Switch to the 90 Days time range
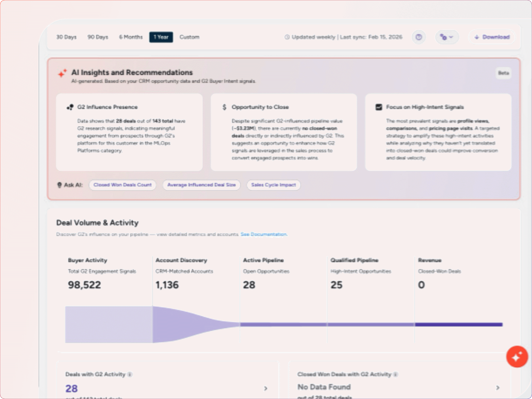The image size is (532, 399). point(98,37)
